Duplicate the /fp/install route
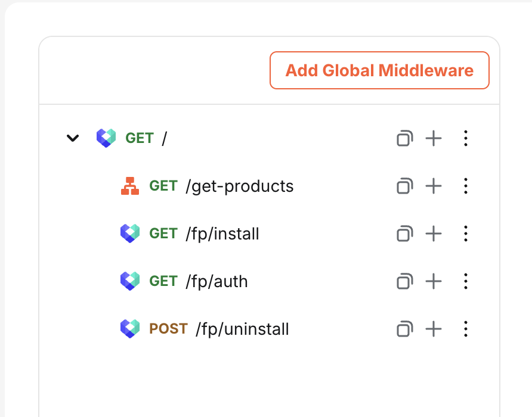Viewport: 532px width, 417px height. tap(405, 234)
